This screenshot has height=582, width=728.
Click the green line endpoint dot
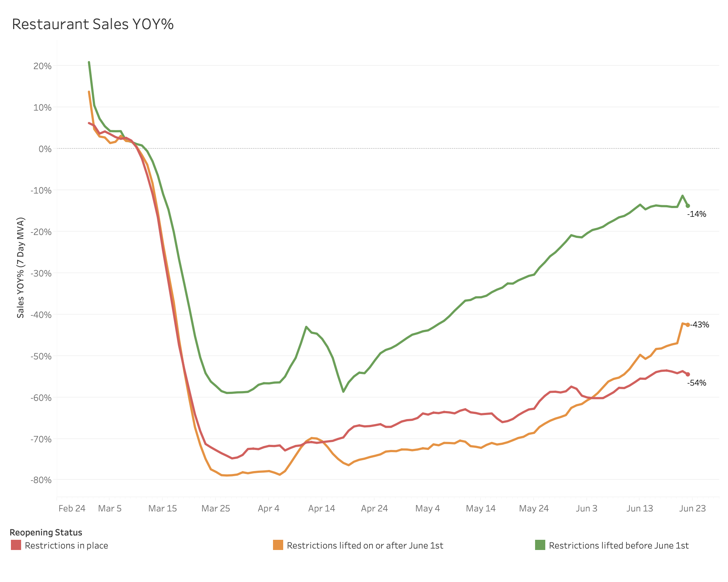click(688, 206)
